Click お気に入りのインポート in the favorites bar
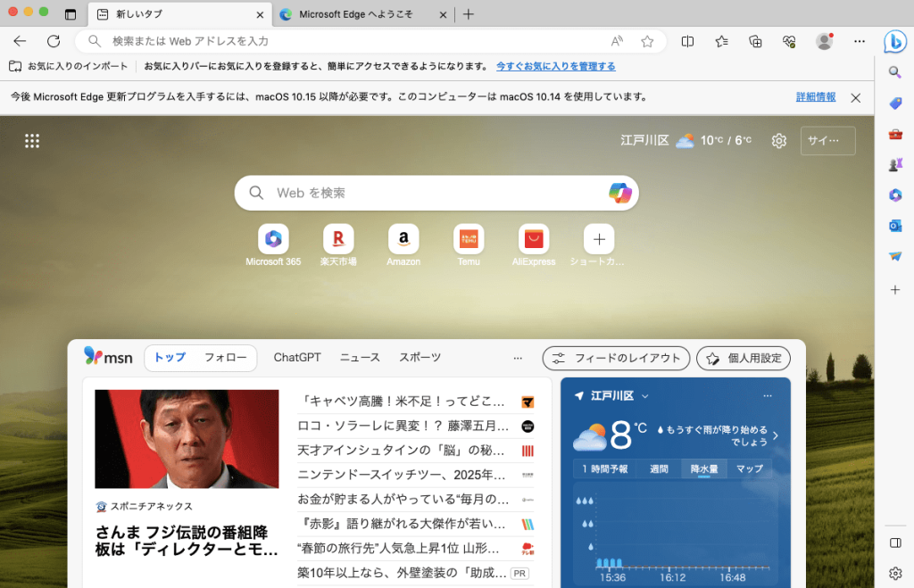This screenshot has height=588, width=914. tap(68, 66)
